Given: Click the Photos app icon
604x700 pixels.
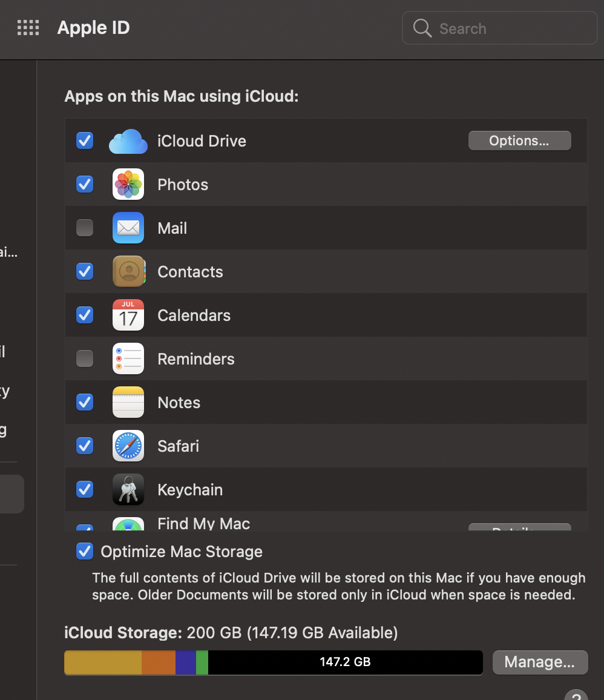Looking at the screenshot, I should click(x=128, y=184).
